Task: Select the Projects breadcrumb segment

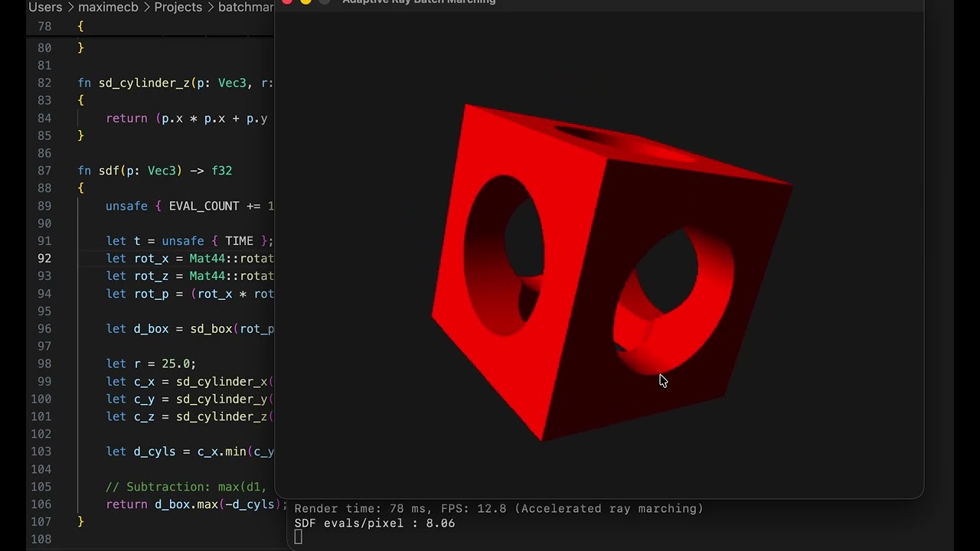Action: (178, 7)
